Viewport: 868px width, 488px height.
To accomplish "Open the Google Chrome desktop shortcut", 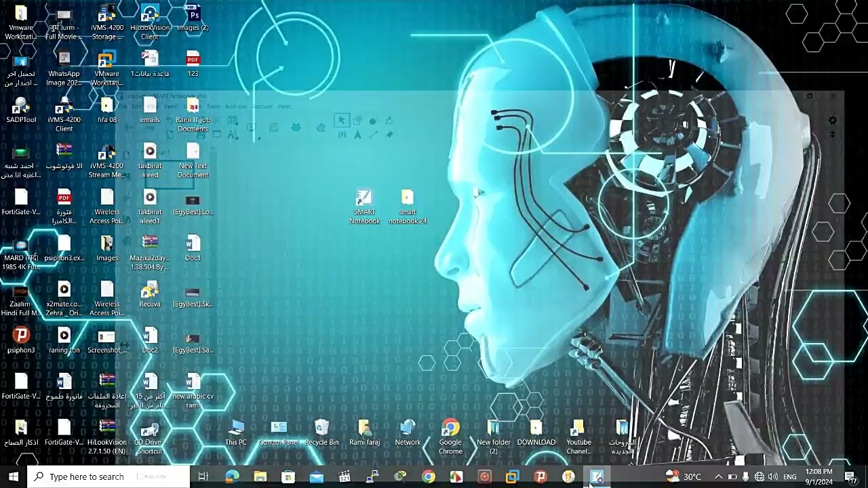I will [x=450, y=437].
